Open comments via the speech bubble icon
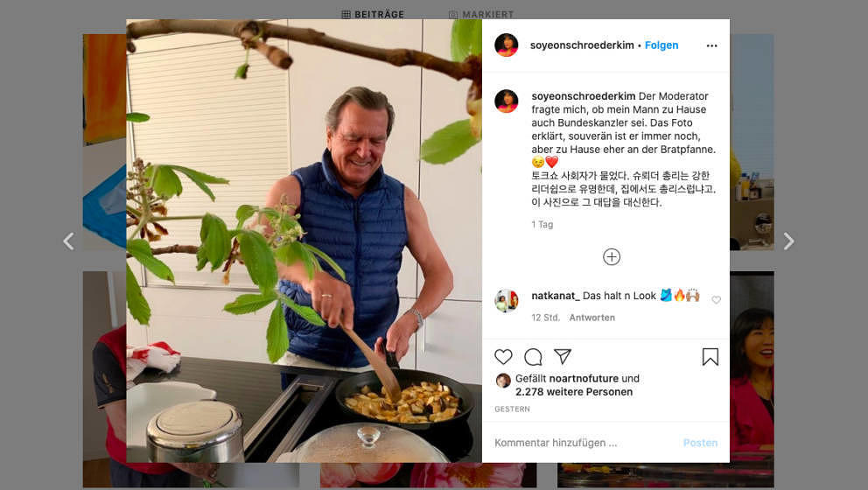 tap(533, 357)
